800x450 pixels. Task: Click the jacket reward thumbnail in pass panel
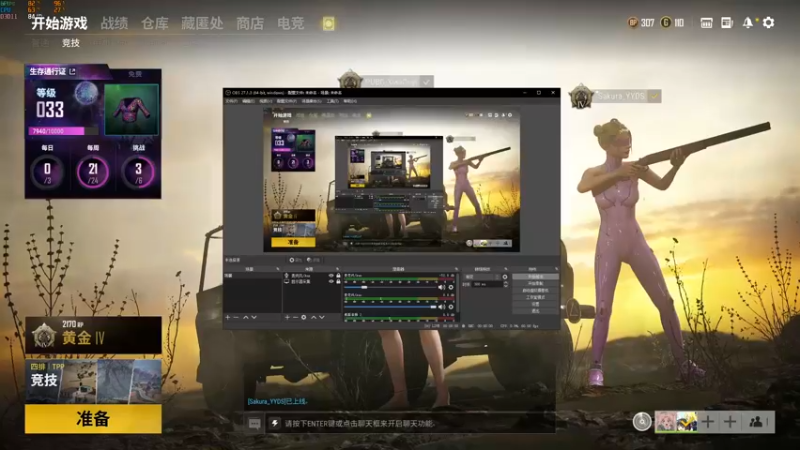132,110
